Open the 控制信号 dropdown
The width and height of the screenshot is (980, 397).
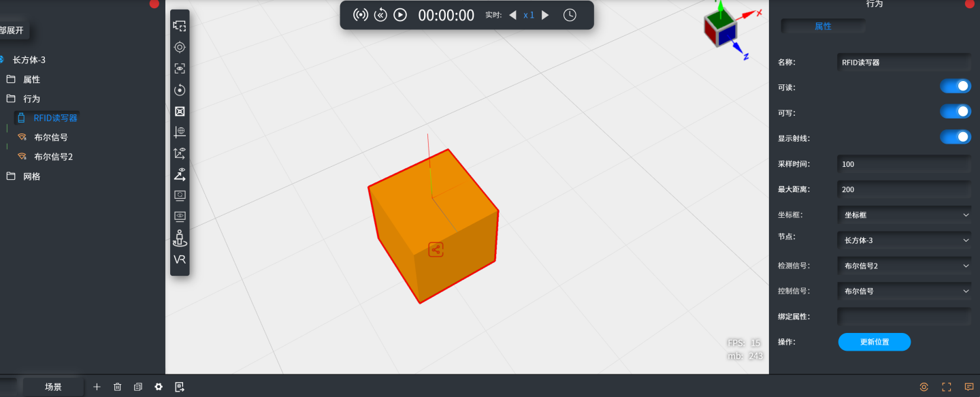[x=904, y=291]
